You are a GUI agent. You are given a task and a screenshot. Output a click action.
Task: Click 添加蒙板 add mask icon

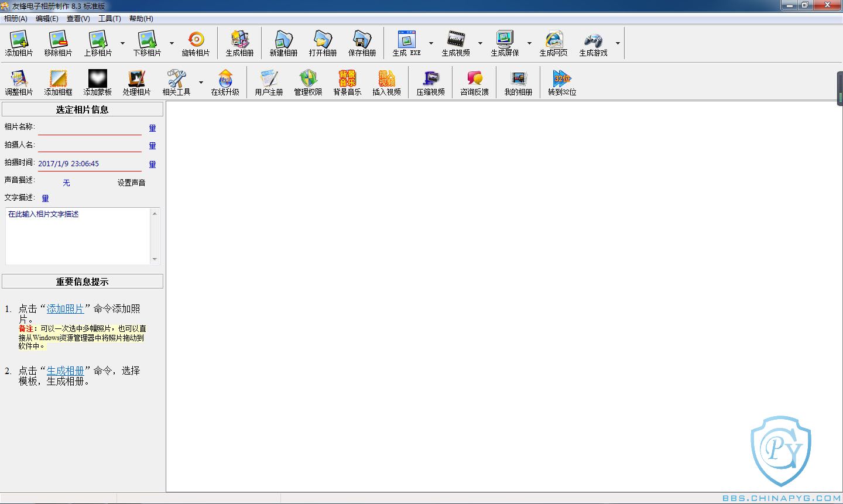[97, 83]
